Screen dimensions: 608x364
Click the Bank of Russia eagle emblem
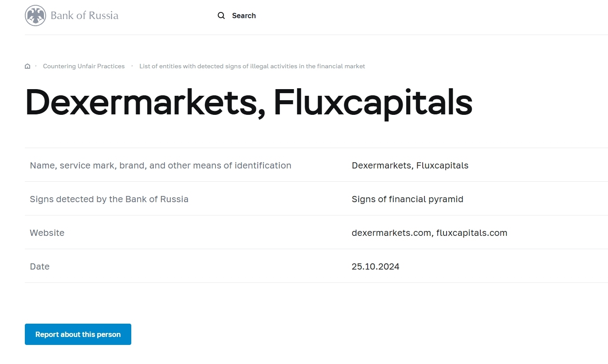[35, 16]
